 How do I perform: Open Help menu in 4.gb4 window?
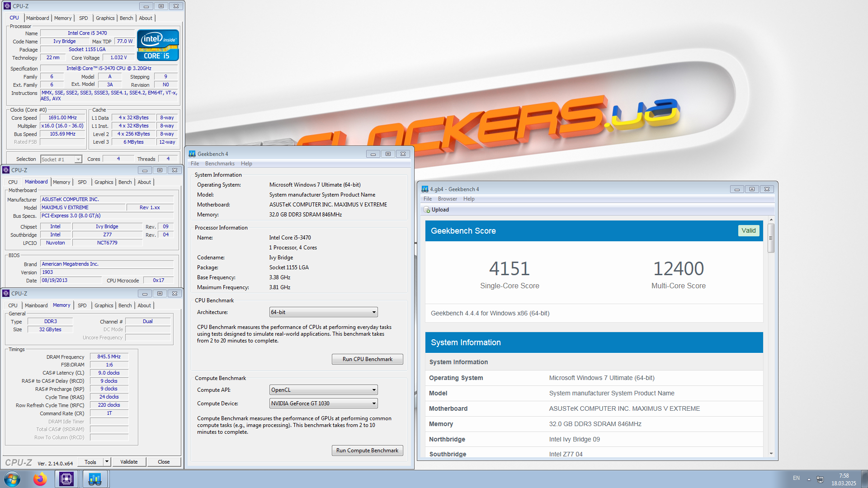click(469, 199)
